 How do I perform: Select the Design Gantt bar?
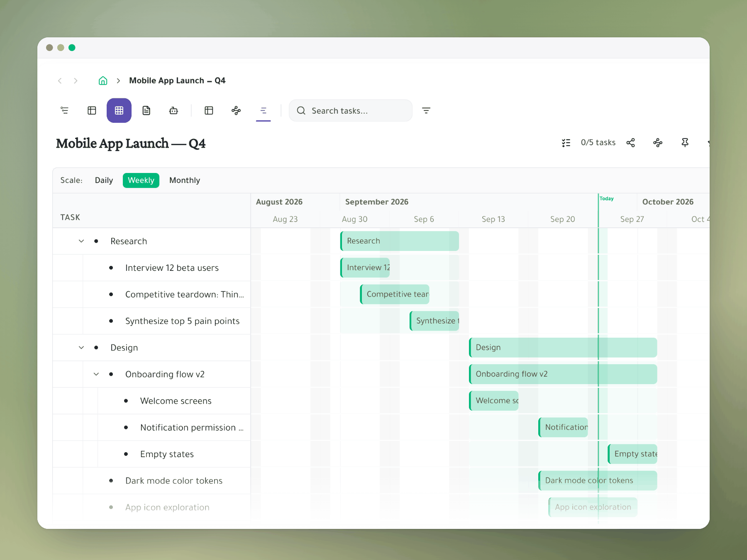(x=563, y=348)
